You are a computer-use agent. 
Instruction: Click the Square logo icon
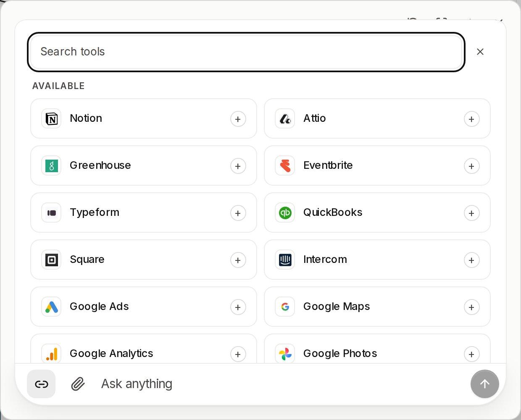coord(52,260)
